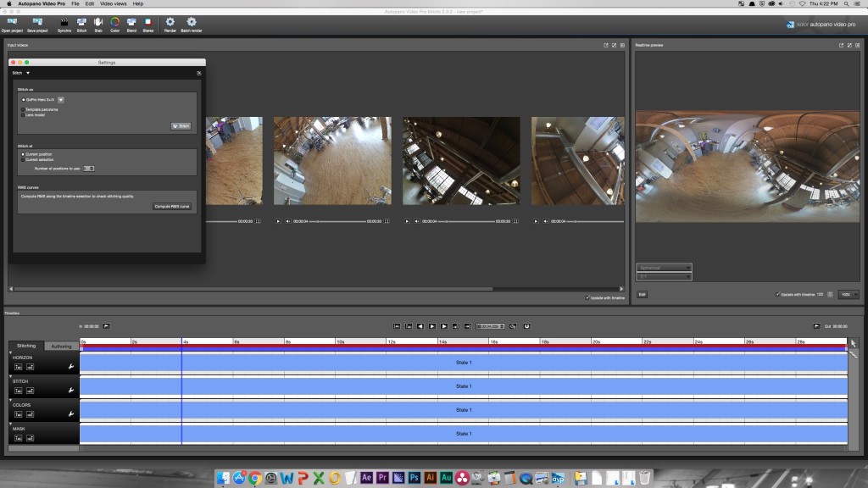Open the File menu
This screenshot has width=868, height=488.
[75, 4]
